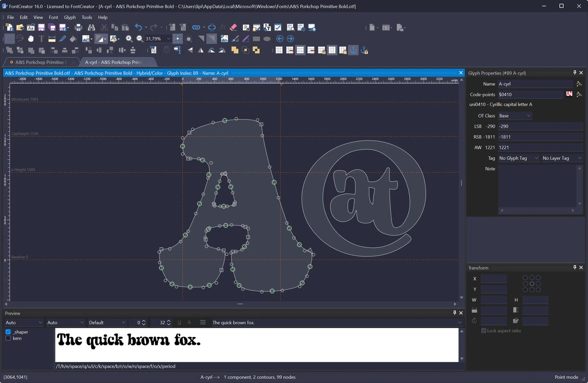This screenshot has width=588, height=383.
Task: Expand the preview text dropdown arrow
Action: pyautogui.click(x=460, y=323)
